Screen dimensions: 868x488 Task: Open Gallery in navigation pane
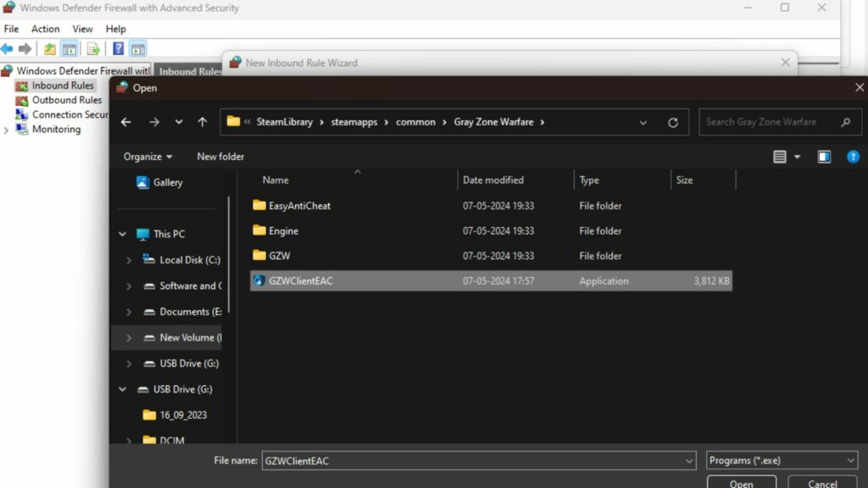(x=159, y=182)
